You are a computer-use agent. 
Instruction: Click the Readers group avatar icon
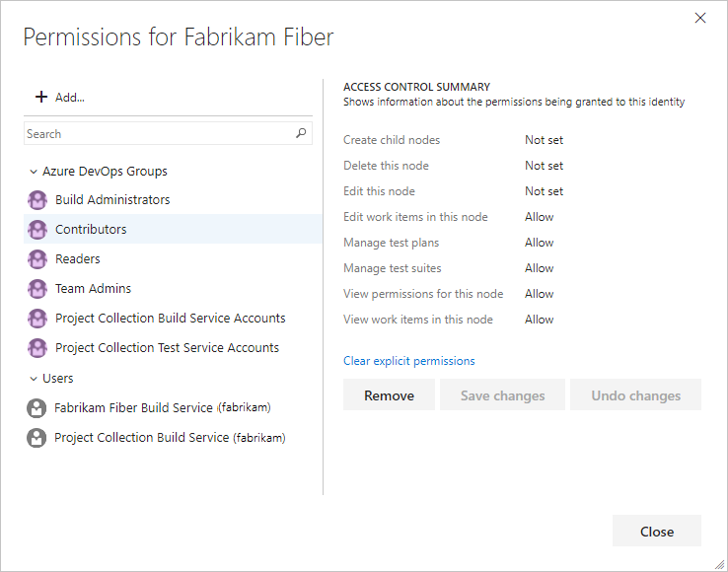click(x=37, y=259)
